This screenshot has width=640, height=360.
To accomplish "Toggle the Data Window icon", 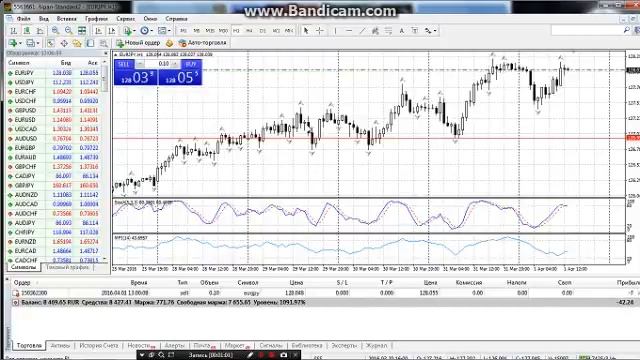I will [x=64, y=43].
